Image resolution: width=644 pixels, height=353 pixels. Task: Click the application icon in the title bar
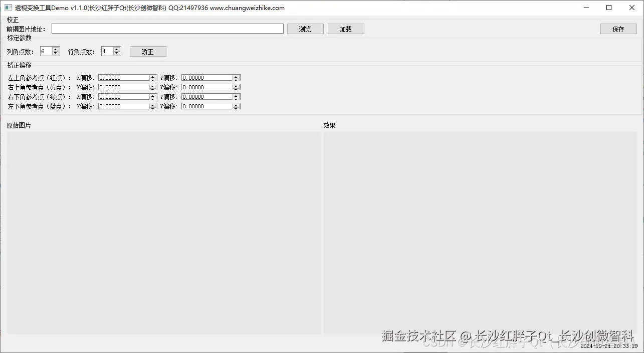click(7, 8)
